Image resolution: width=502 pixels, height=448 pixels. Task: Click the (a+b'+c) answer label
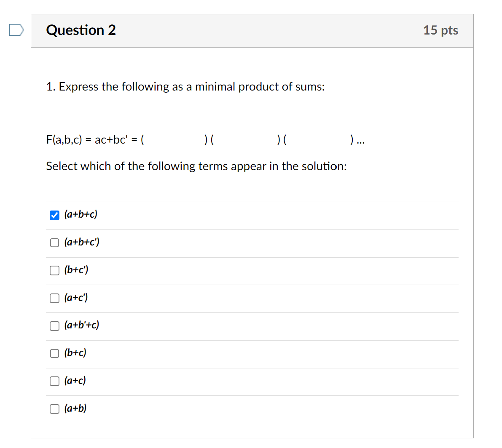pos(81,325)
